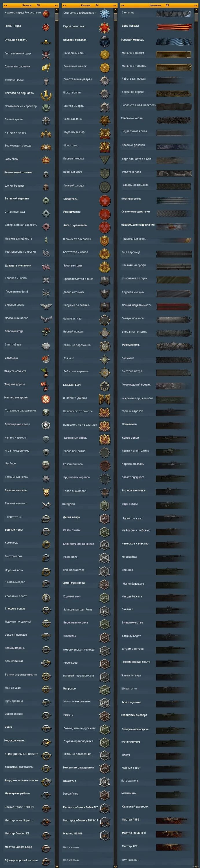Click the Герой Труда hammer-and-sickle badge icon
The image size is (200, 868).
pyautogui.click(x=46, y=27)
